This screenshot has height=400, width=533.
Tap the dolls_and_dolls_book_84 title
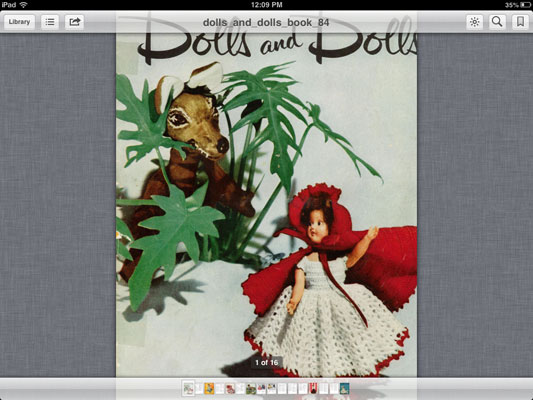pyautogui.click(x=266, y=22)
